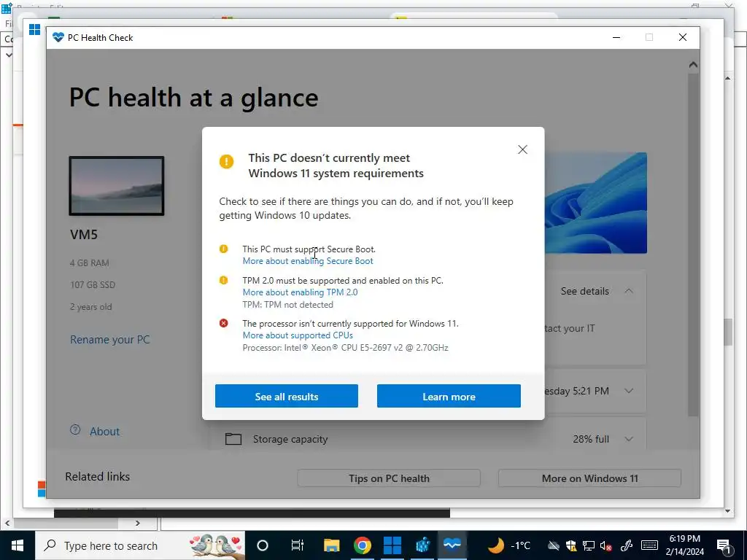Click the Learn more button
Image resolution: width=747 pixels, height=560 pixels.
[x=449, y=396]
